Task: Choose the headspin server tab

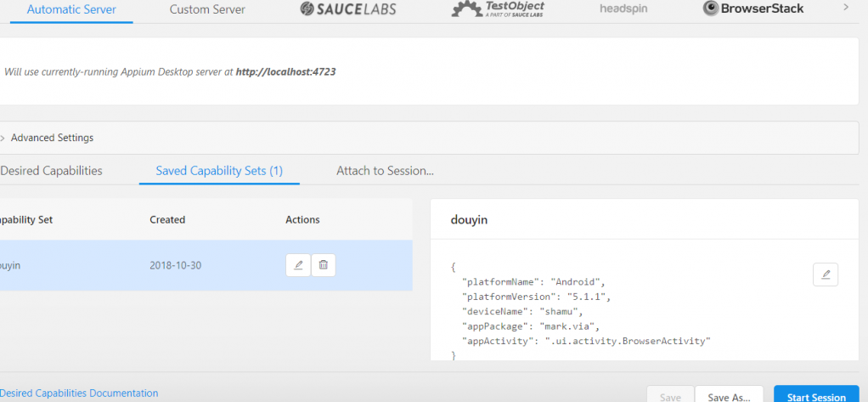Action: [x=623, y=9]
